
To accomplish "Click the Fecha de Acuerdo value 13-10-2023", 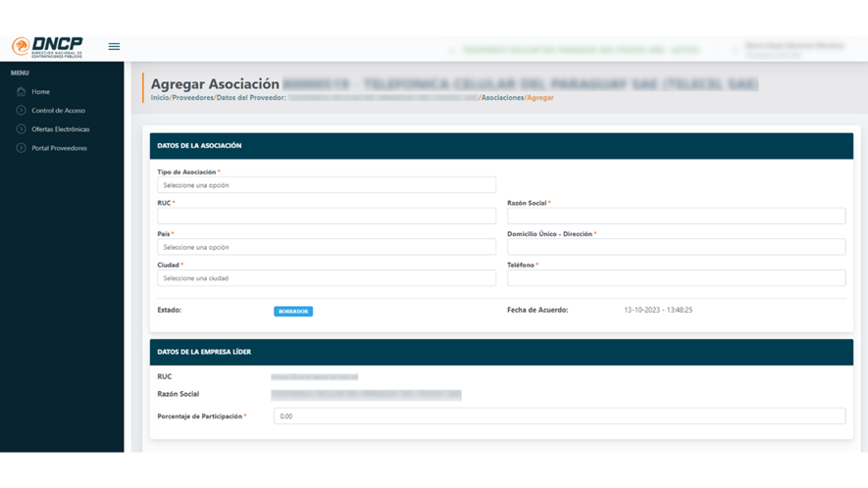I will coord(658,311).
